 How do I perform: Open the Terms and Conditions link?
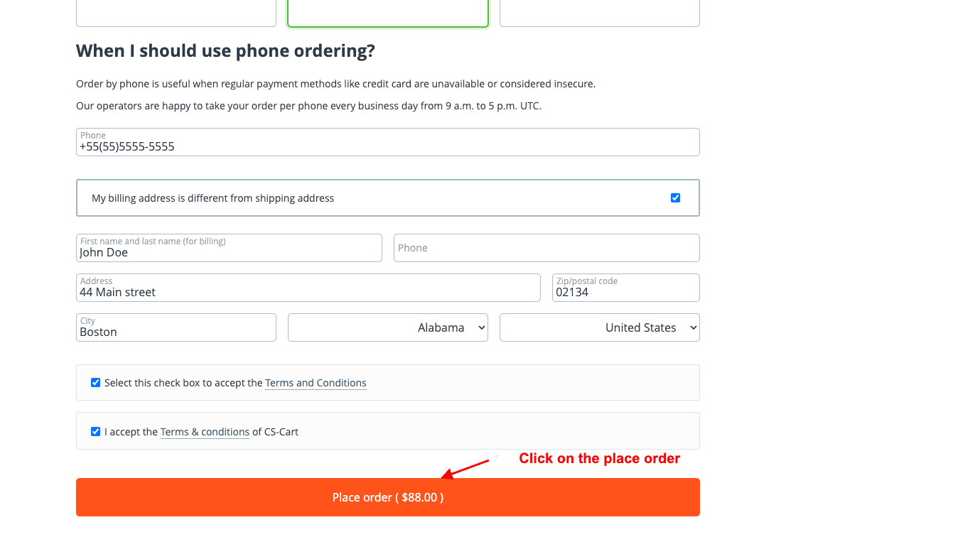[x=316, y=383]
